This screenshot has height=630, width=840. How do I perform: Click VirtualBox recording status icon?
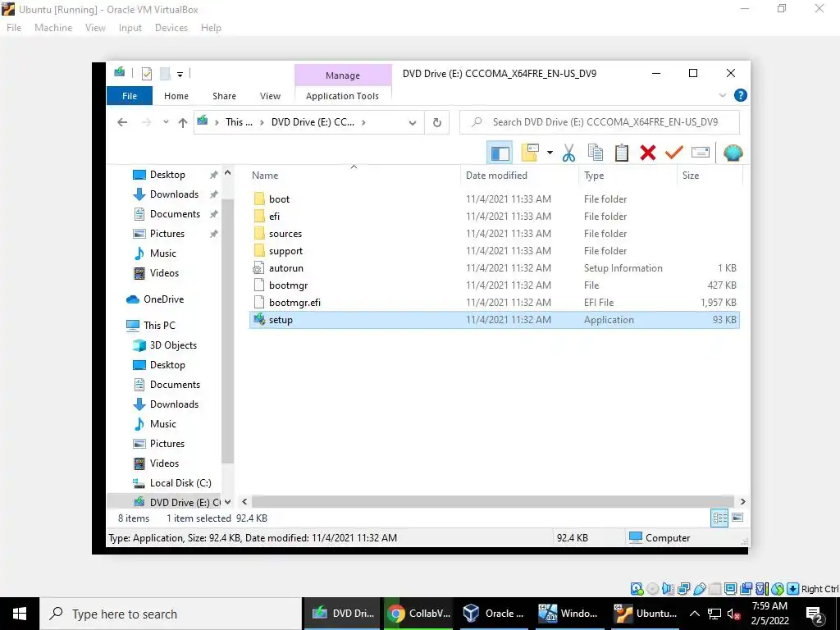pos(746,589)
